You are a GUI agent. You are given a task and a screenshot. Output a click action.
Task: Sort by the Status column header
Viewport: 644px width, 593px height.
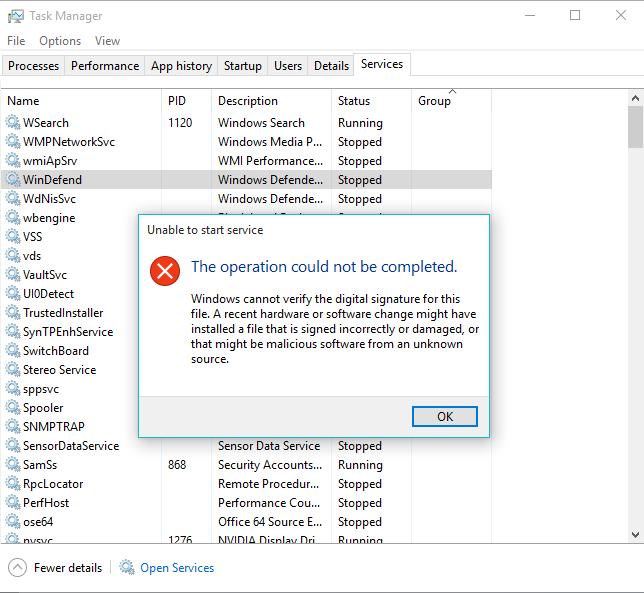click(x=371, y=101)
